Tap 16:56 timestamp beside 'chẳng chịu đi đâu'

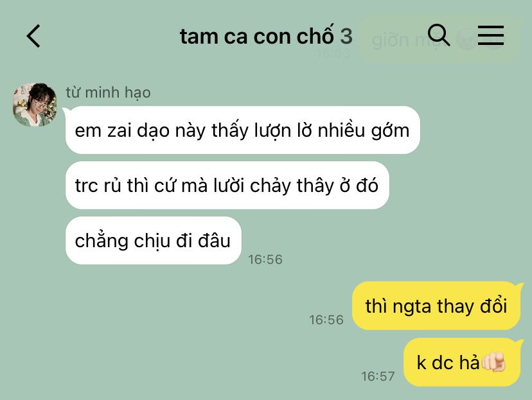click(265, 259)
